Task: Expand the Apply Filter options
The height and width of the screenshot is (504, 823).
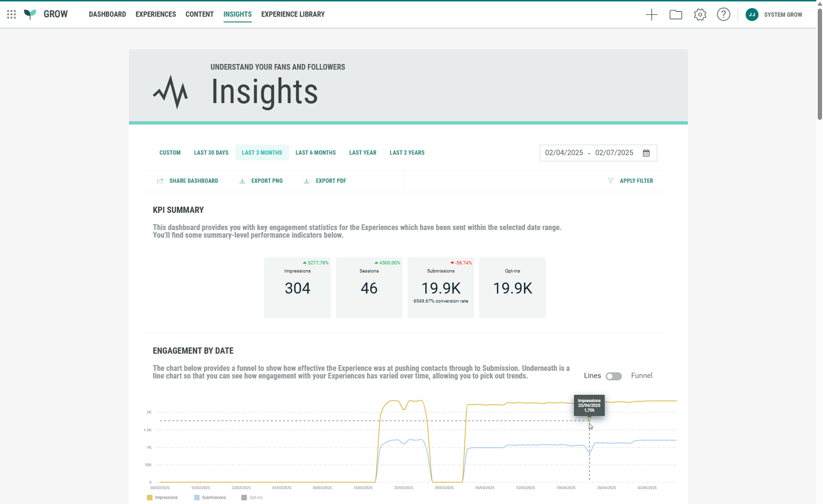Action: coord(631,181)
